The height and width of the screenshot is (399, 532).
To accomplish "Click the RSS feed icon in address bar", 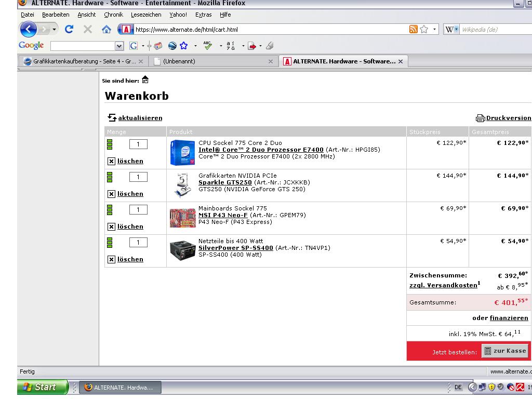I will point(413,30).
